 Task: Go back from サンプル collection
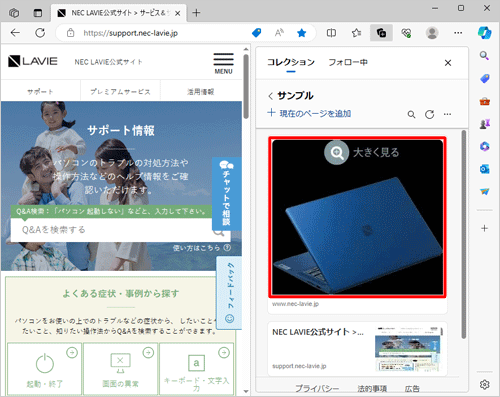(x=270, y=96)
